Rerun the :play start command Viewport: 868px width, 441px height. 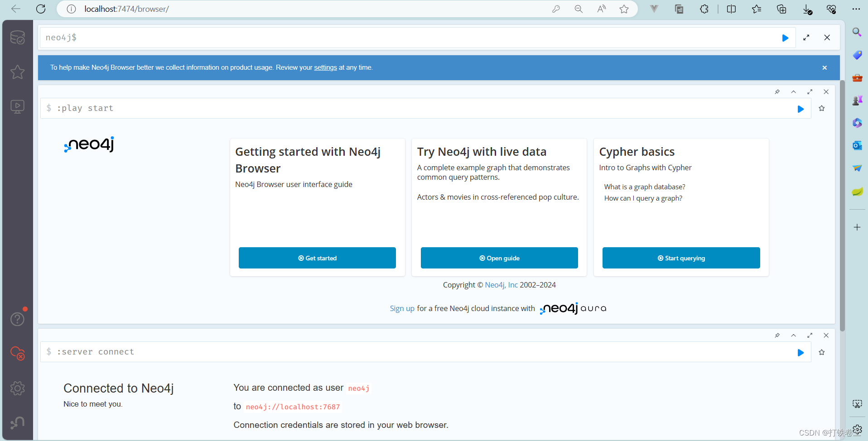[800, 109]
